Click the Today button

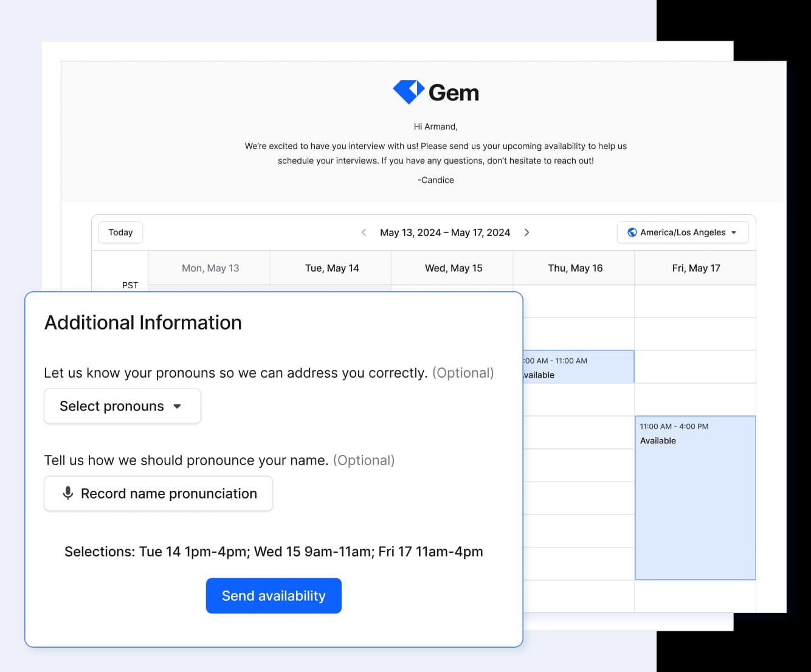120,232
